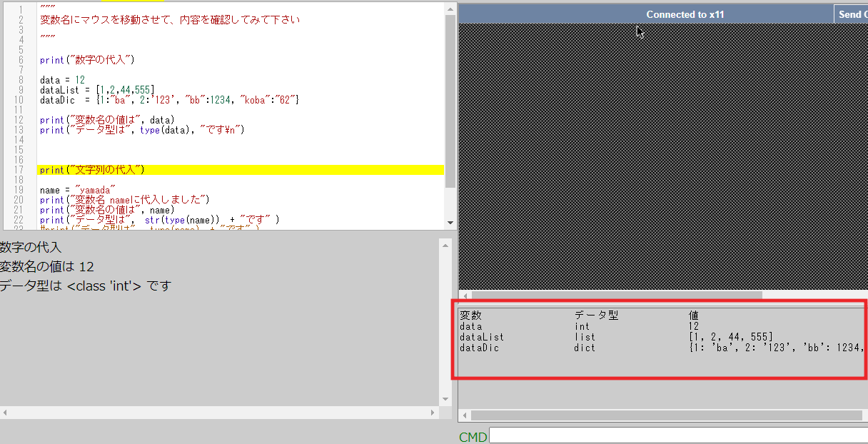Click inside the x11 display canvas
868x444 pixels.
(x=662, y=156)
